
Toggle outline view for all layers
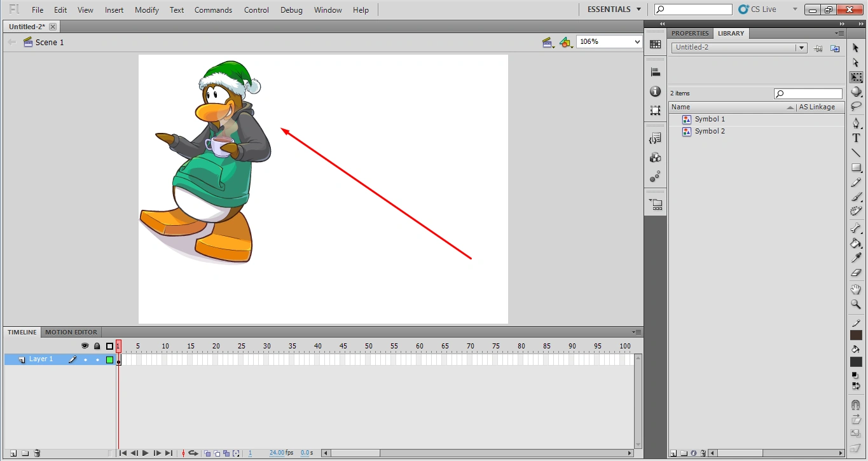click(x=109, y=346)
